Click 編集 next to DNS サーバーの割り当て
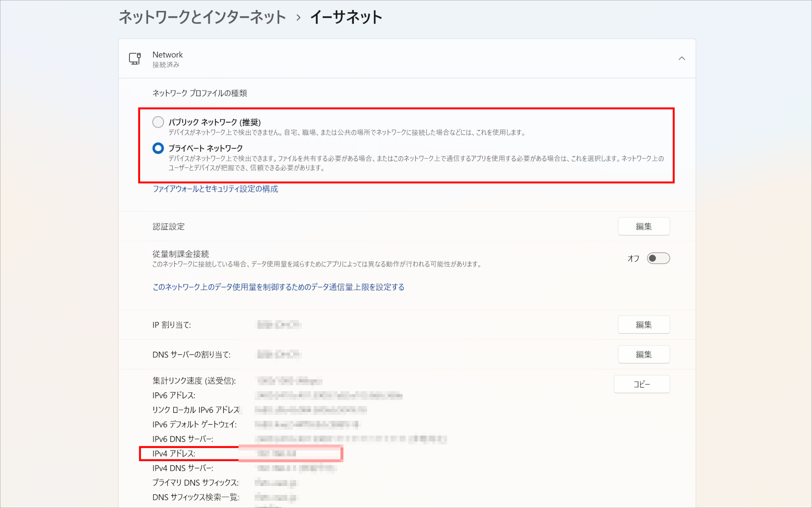The width and height of the screenshot is (812, 508). click(644, 354)
